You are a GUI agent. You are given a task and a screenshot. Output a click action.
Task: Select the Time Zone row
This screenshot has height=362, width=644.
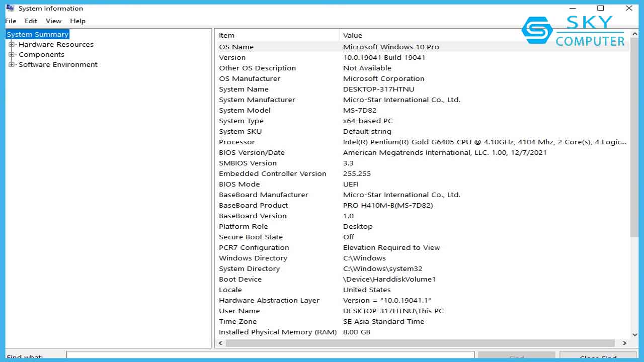[423, 321]
